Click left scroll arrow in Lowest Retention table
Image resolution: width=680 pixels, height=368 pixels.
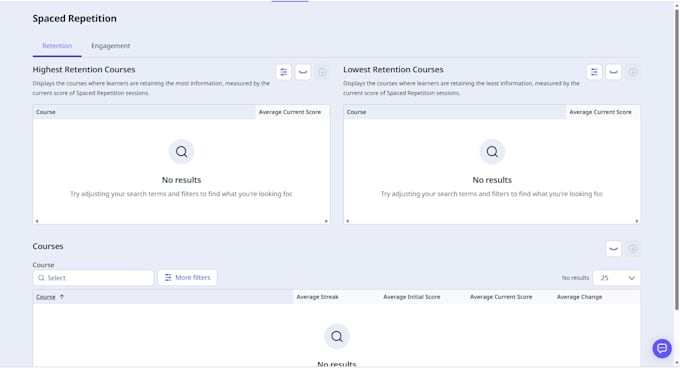(x=347, y=221)
